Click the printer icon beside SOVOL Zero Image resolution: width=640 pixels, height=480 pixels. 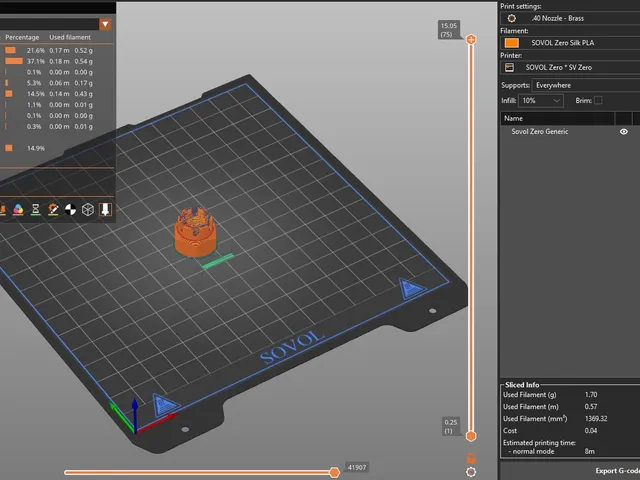click(x=509, y=67)
